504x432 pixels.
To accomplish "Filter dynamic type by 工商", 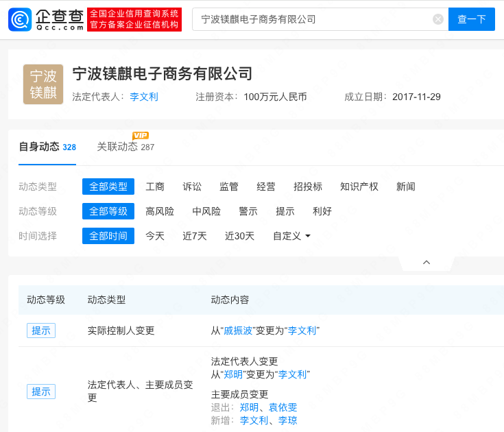I will pos(155,187).
